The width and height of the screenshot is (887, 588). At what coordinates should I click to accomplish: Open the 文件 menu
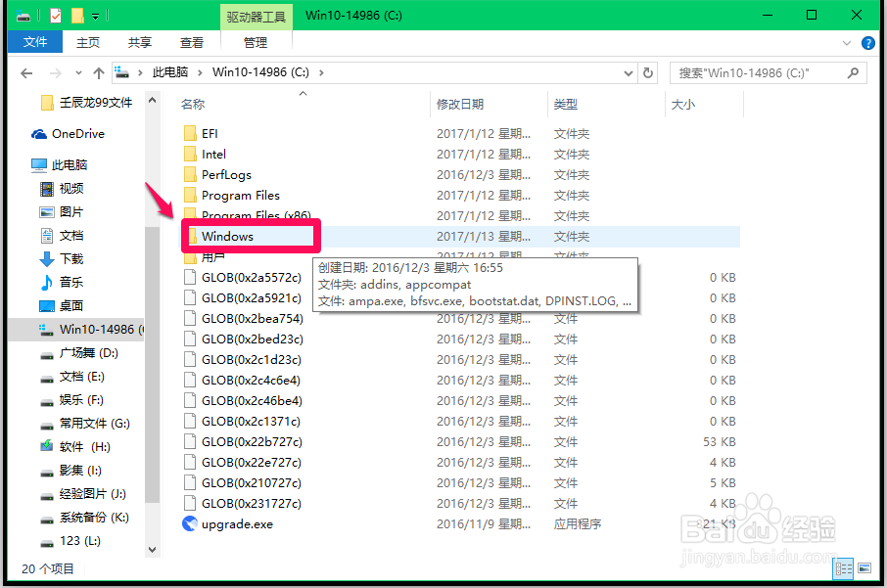34,42
